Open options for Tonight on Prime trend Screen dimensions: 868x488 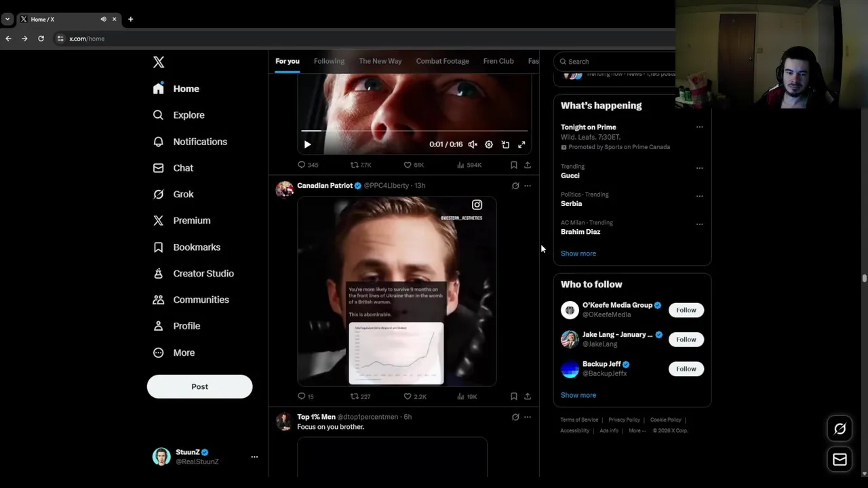699,127
